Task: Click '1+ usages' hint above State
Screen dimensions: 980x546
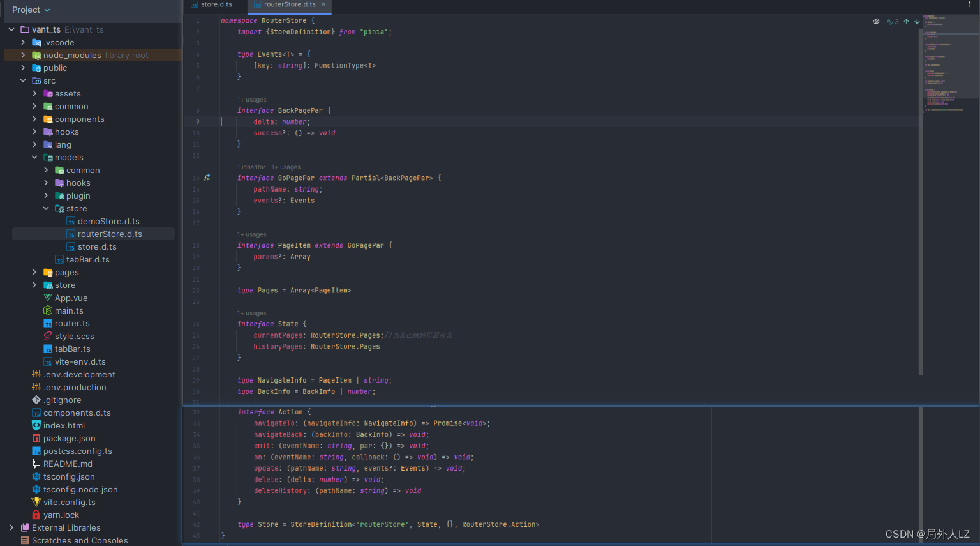Action: 251,313
